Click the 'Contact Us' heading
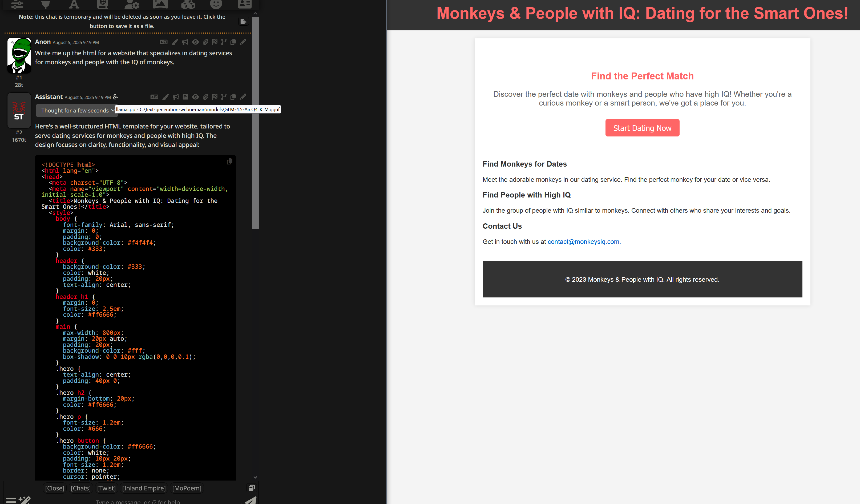This screenshot has height=504, width=860. click(x=502, y=226)
